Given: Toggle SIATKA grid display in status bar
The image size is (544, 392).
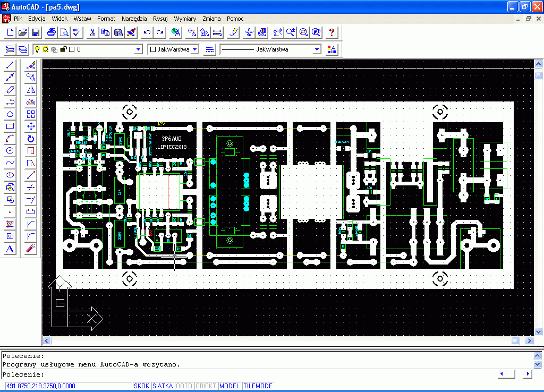Looking at the screenshot, I should tap(163, 386).
